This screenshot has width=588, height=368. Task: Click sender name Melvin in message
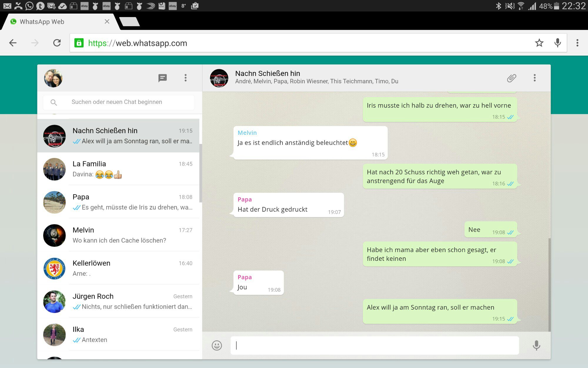coord(247,133)
